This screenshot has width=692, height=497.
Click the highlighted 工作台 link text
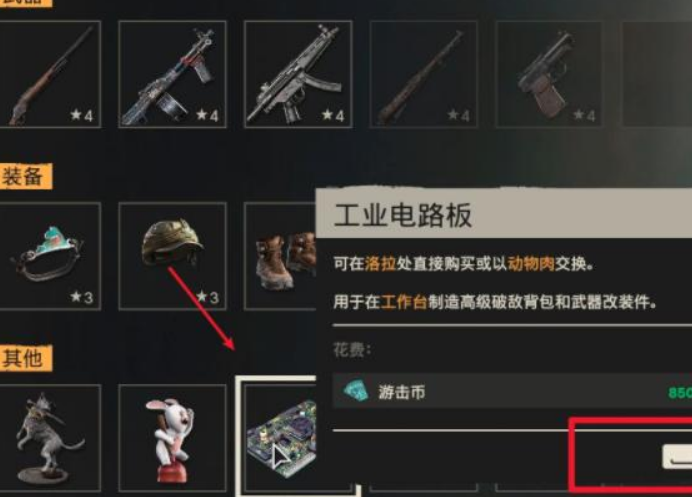pyautogui.click(x=404, y=302)
